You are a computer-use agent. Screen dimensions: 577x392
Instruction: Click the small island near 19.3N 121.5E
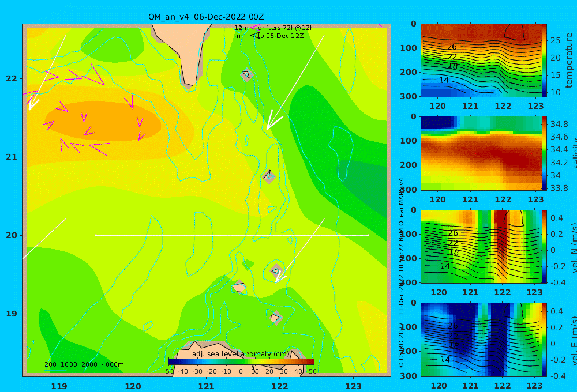pyautogui.click(x=239, y=287)
